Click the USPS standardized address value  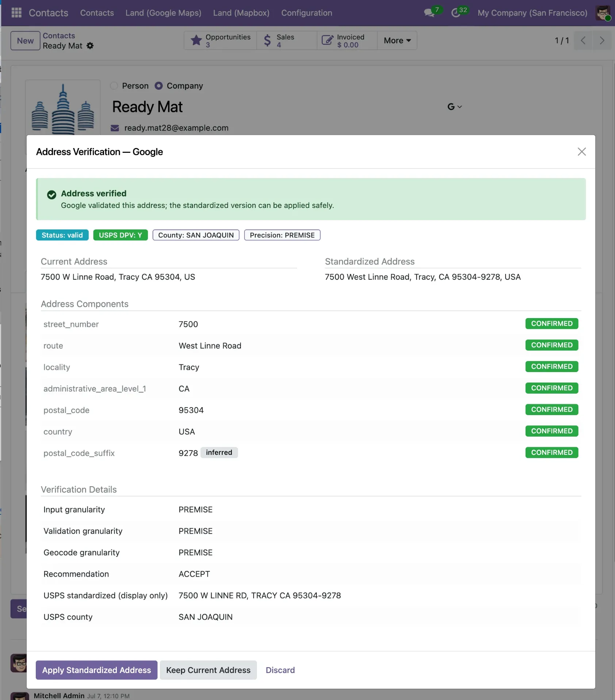[260, 595]
